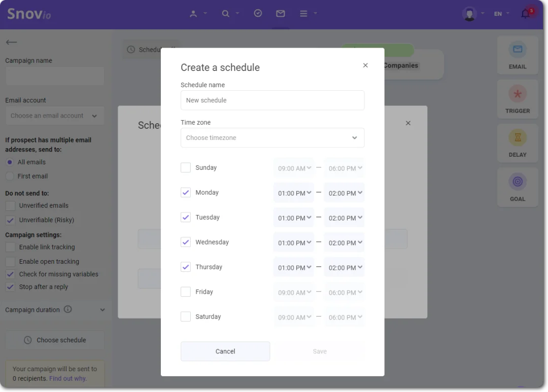548x392 pixels.
Task: Add an Email element from sidebar
Action: coord(517,55)
